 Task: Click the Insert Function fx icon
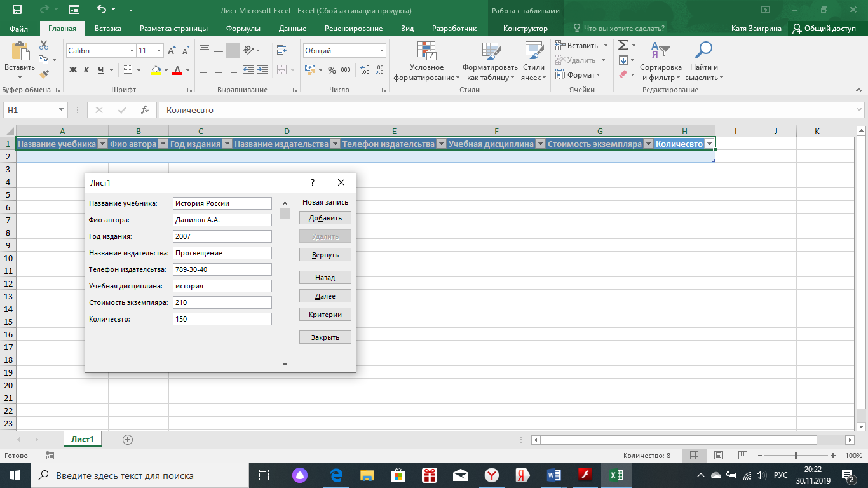pos(145,110)
